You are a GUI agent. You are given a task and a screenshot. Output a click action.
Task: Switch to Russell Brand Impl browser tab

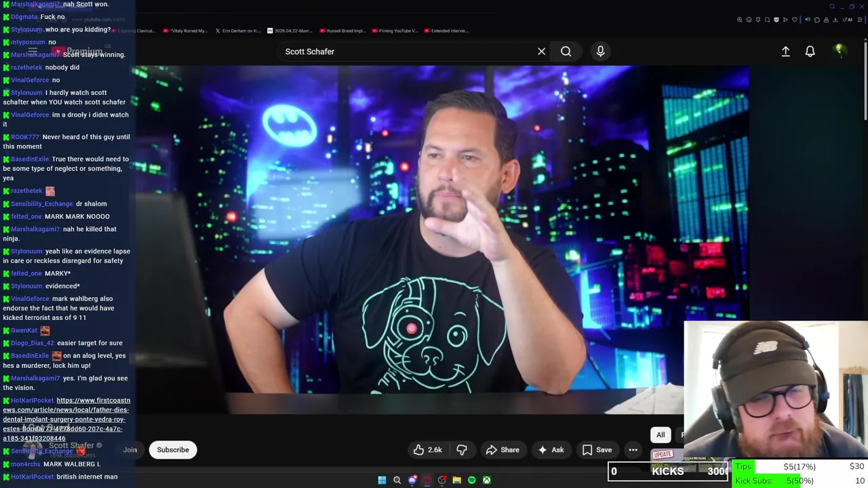pyautogui.click(x=341, y=30)
